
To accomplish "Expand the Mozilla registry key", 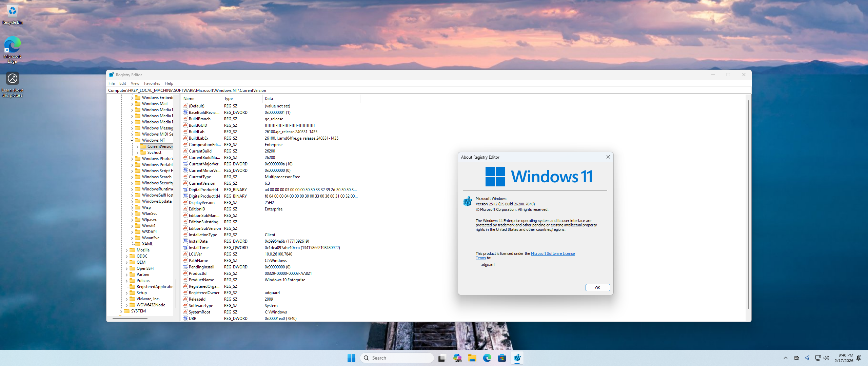I will [127, 250].
